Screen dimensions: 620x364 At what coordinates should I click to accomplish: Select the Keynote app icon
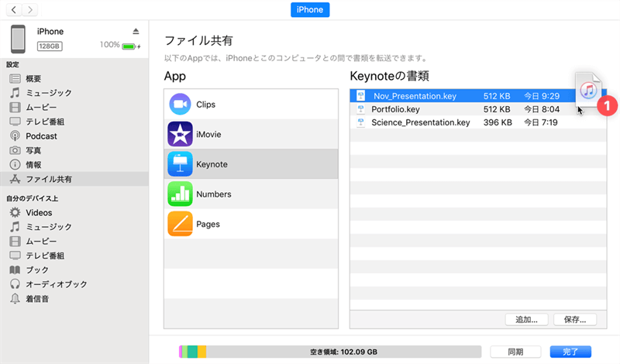pos(180,164)
